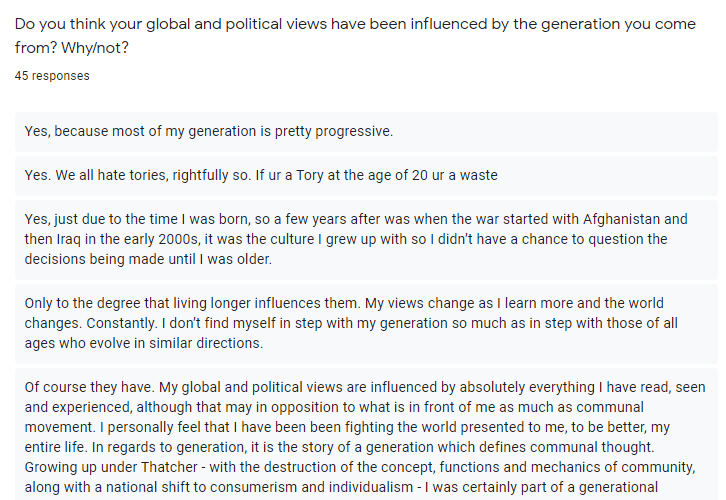Screen dimensions: 726x500
Task: Select the response about generation being pretty progressive
Action: point(209,131)
